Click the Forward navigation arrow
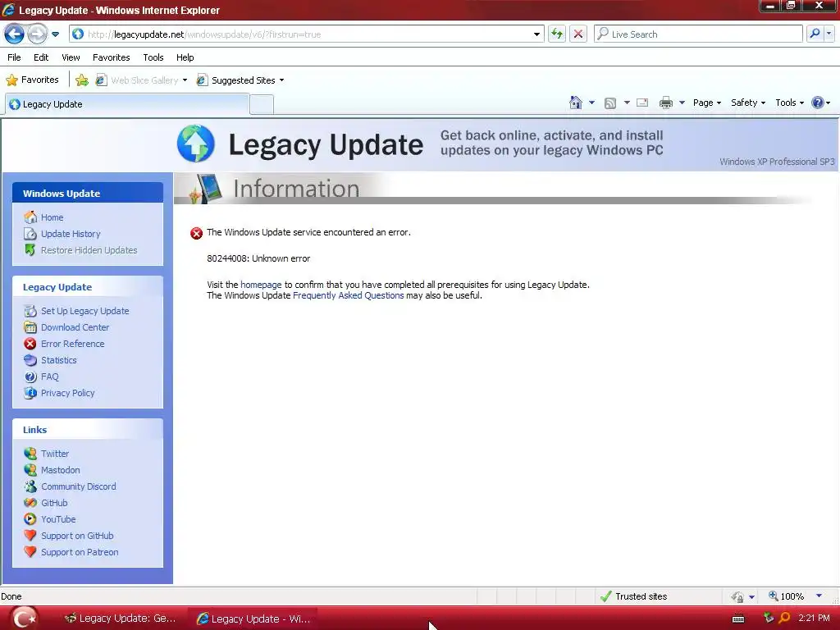Screen dimensions: 840x630 37,34
